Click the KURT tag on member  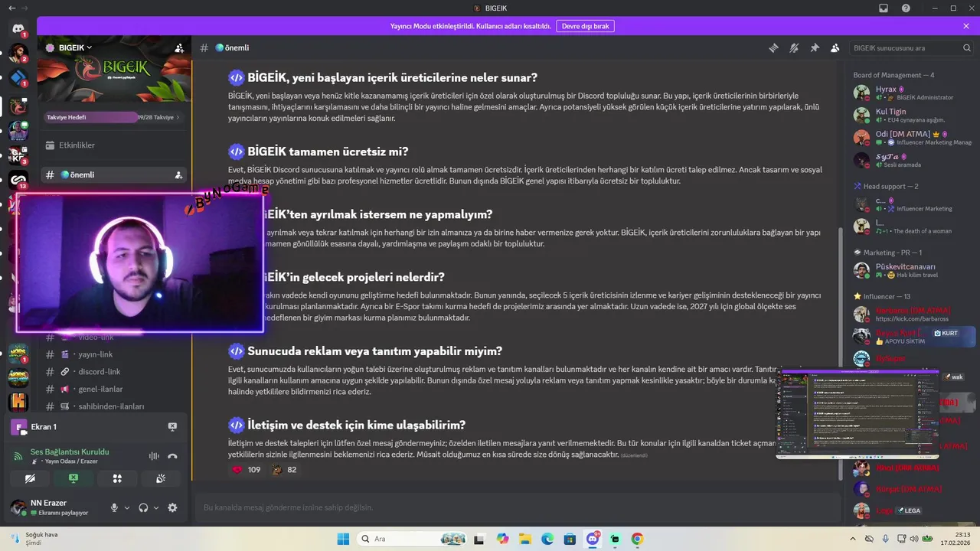click(945, 334)
